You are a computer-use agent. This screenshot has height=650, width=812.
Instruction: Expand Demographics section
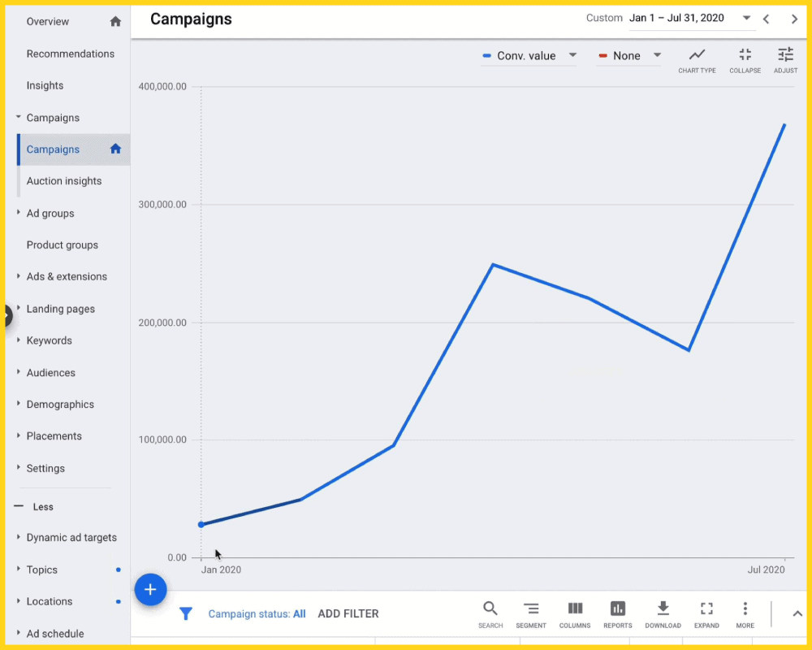pyautogui.click(x=18, y=403)
